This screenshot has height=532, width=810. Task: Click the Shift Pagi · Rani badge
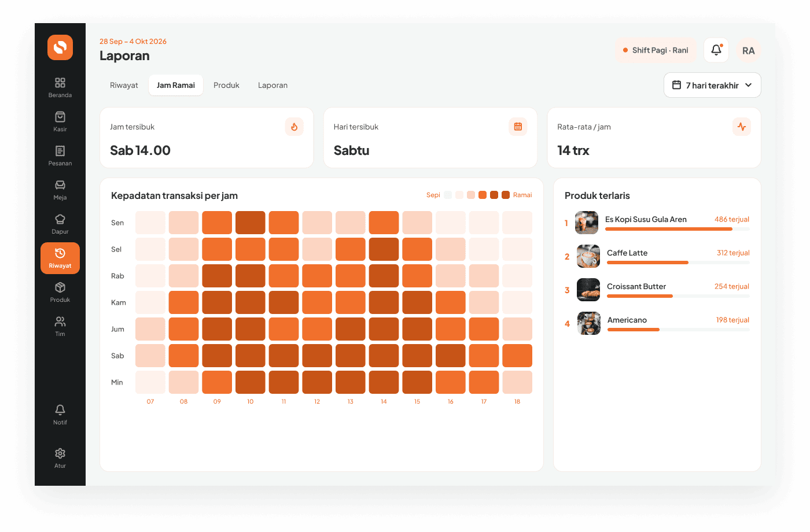click(656, 50)
